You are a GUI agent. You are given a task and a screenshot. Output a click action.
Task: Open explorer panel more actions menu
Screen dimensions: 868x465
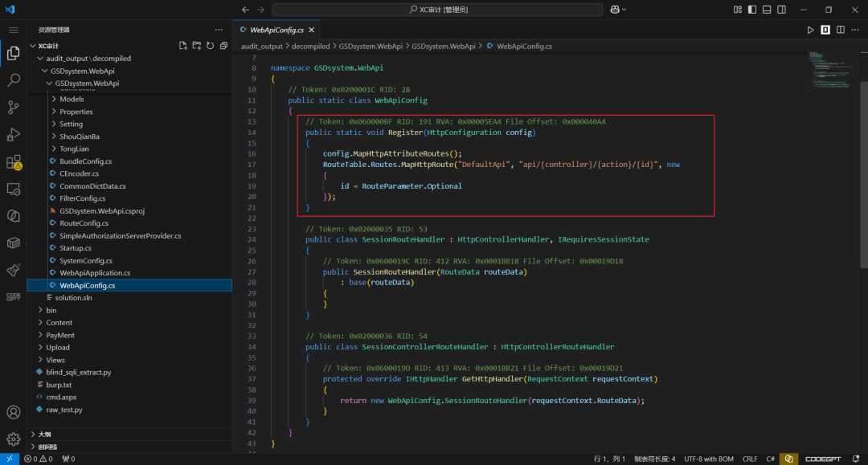coord(219,30)
